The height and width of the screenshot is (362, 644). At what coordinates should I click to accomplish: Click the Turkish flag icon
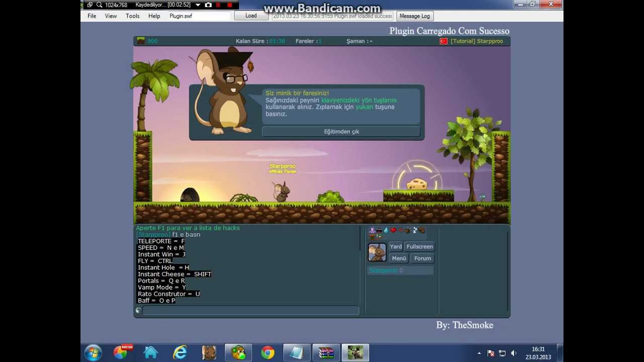coord(443,41)
